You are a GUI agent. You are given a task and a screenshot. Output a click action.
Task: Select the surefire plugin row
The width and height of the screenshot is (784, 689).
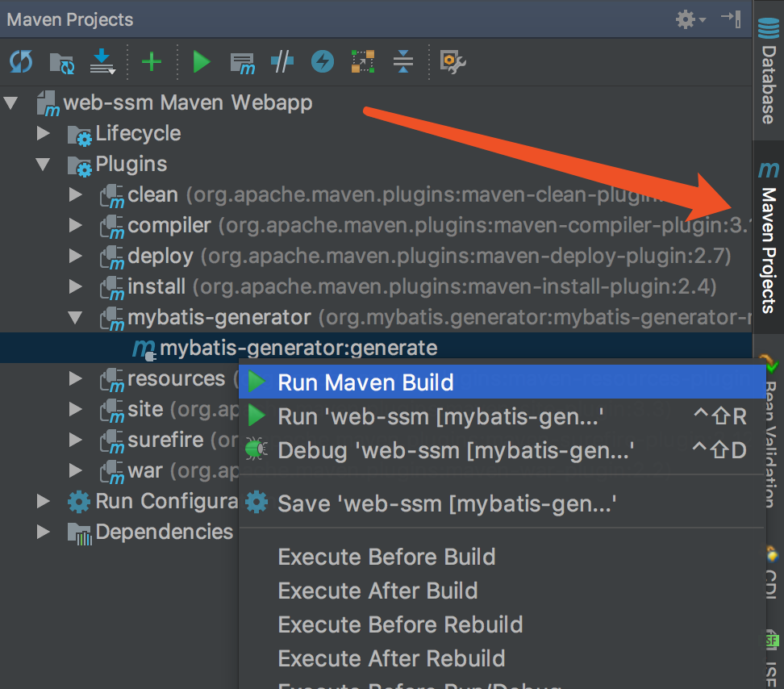coord(119,440)
